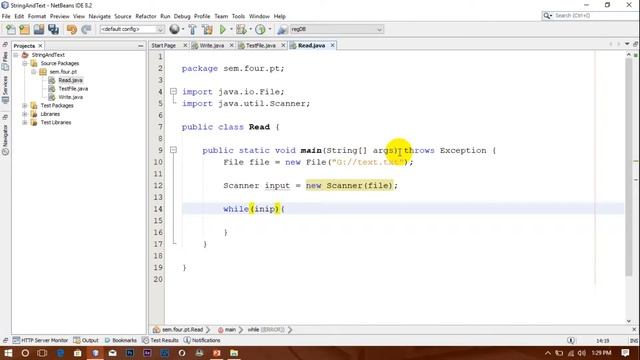The height and width of the screenshot is (360, 640).
Task: Open the regDB combo box
Action: pyautogui.click(x=336, y=29)
